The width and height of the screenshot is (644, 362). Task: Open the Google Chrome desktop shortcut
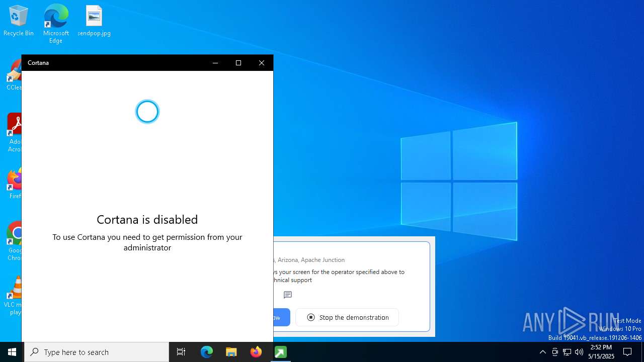pyautogui.click(x=15, y=241)
